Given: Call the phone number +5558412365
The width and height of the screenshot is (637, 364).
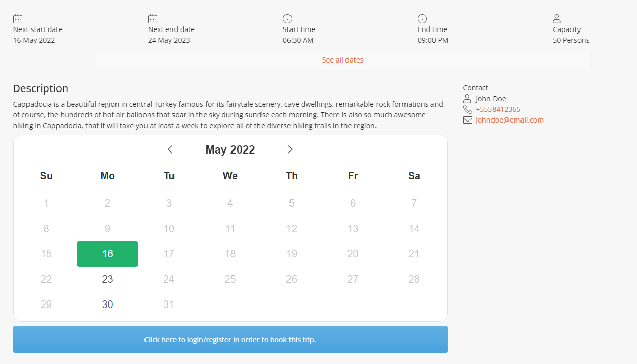Looking at the screenshot, I should [498, 109].
